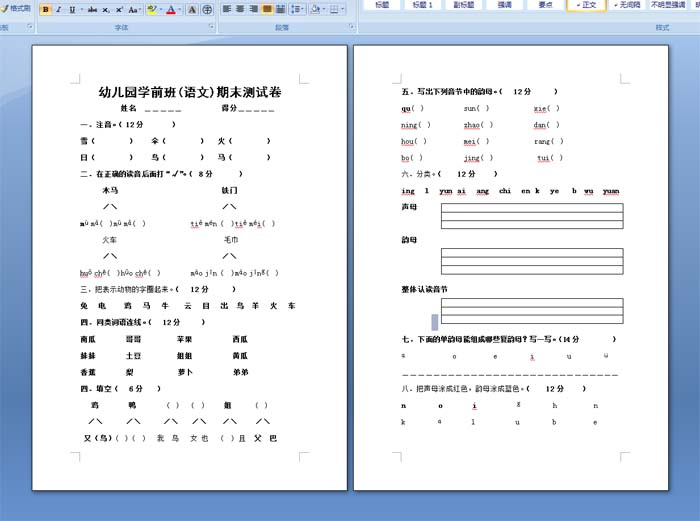
Task: Click the first 声母 answer table
Action: [x=532, y=216]
